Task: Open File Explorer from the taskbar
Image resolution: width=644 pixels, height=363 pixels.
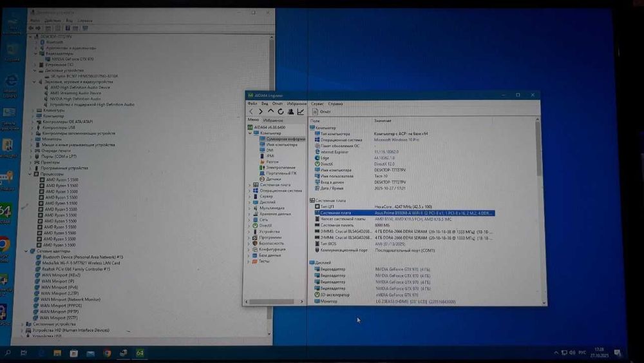Action: coord(57,353)
